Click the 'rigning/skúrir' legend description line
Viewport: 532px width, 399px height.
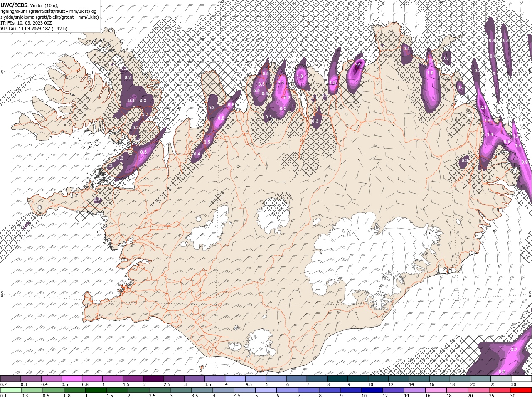(x=49, y=11)
